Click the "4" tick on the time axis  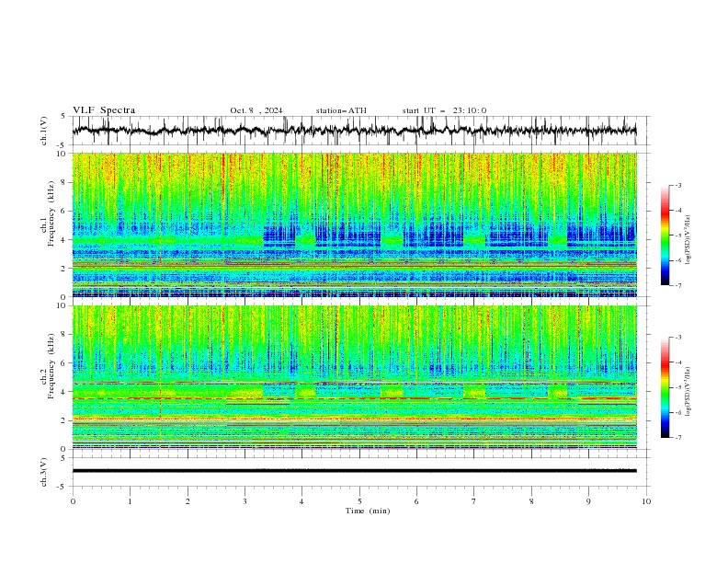click(301, 501)
